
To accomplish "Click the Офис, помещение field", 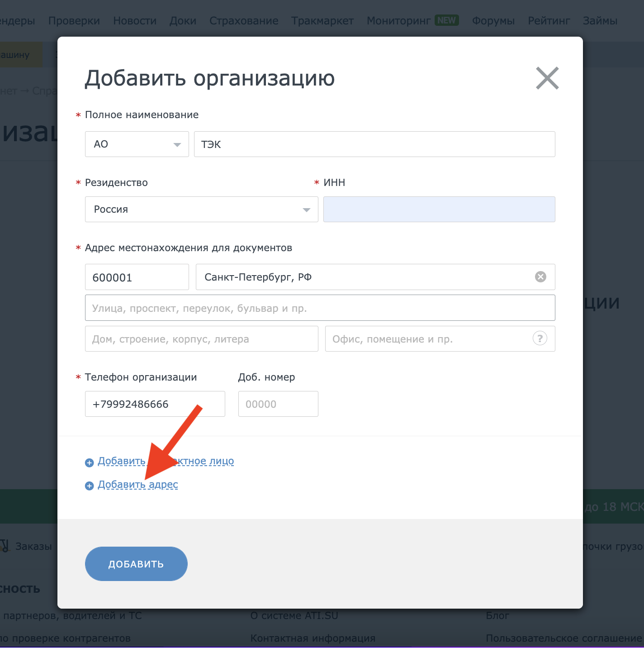I will point(440,339).
